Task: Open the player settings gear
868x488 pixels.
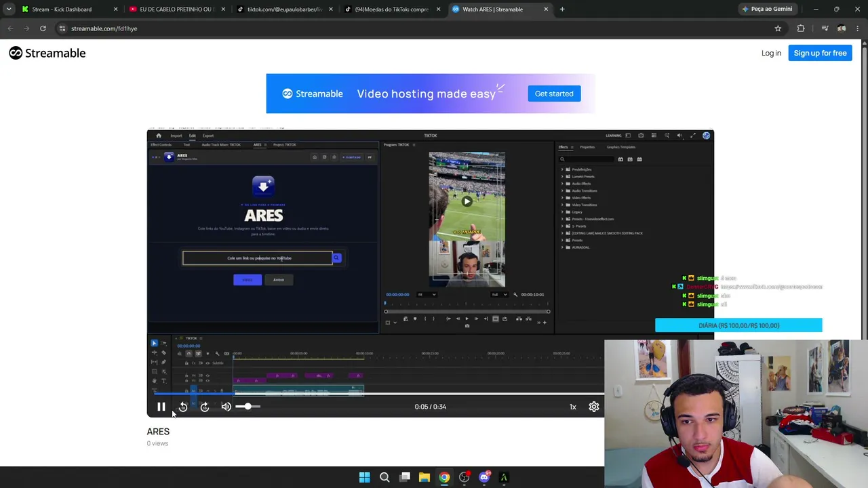Action: [x=594, y=407]
